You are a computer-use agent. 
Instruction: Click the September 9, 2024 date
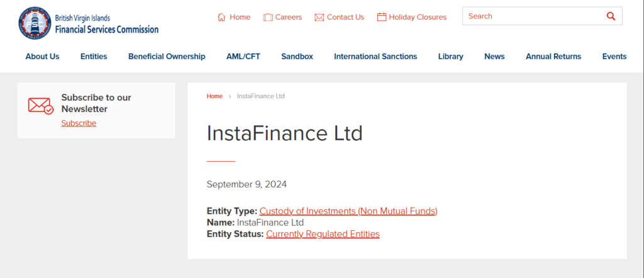point(247,184)
